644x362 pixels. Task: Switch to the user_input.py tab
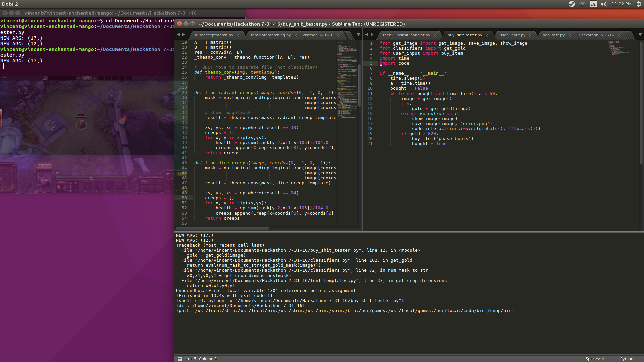pyautogui.click(x=513, y=35)
